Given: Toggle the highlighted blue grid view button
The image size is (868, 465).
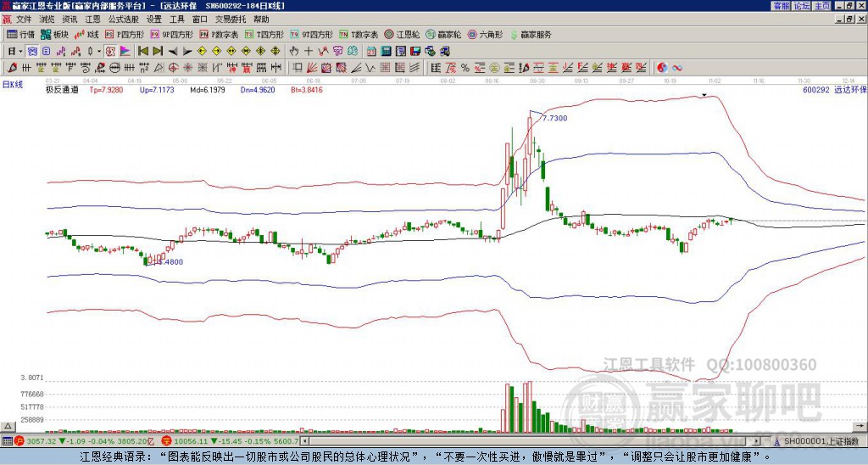Looking at the screenshot, I should [33, 52].
